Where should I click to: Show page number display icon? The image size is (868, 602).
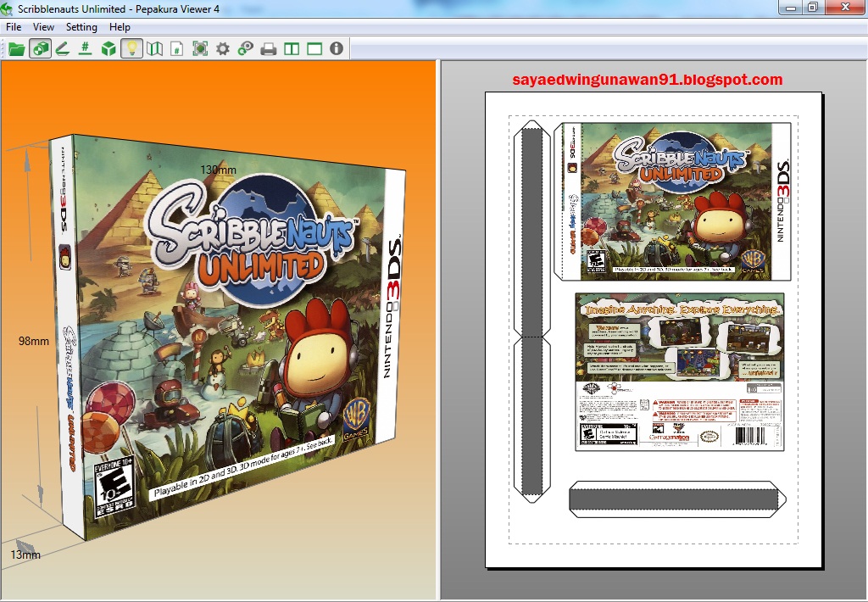175,48
